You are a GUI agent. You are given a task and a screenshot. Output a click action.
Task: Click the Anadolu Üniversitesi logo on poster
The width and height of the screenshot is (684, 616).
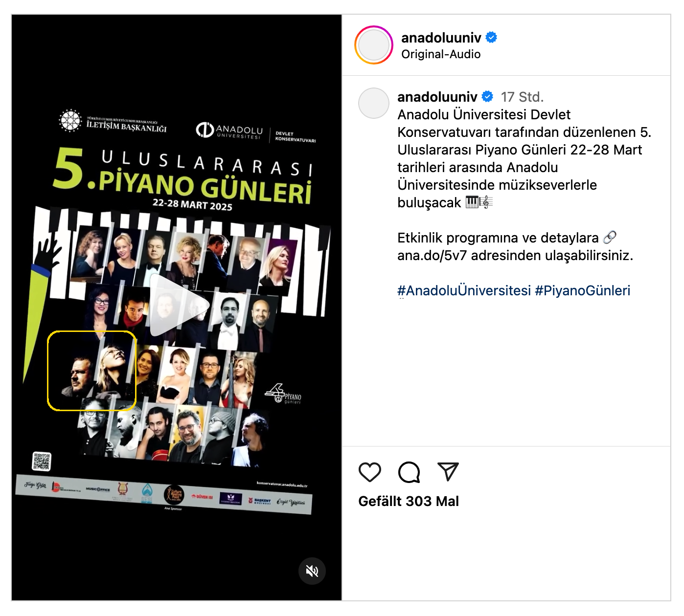[x=229, y=131]
